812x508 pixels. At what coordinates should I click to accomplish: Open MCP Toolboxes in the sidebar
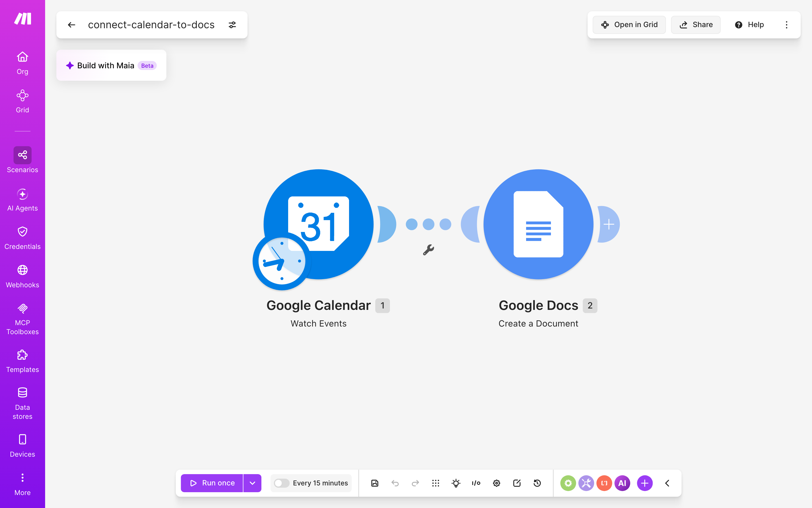(x=23, y=319)
